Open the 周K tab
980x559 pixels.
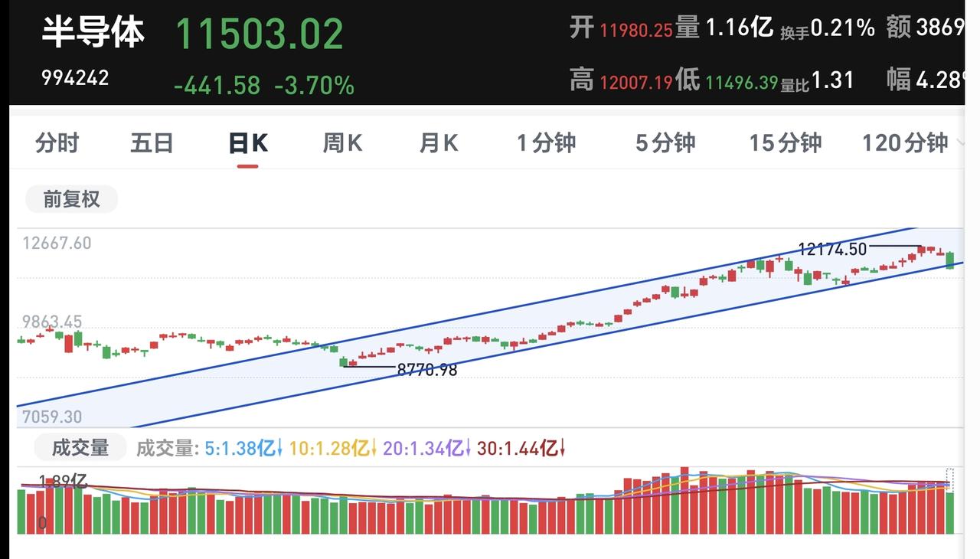(342, 143)
